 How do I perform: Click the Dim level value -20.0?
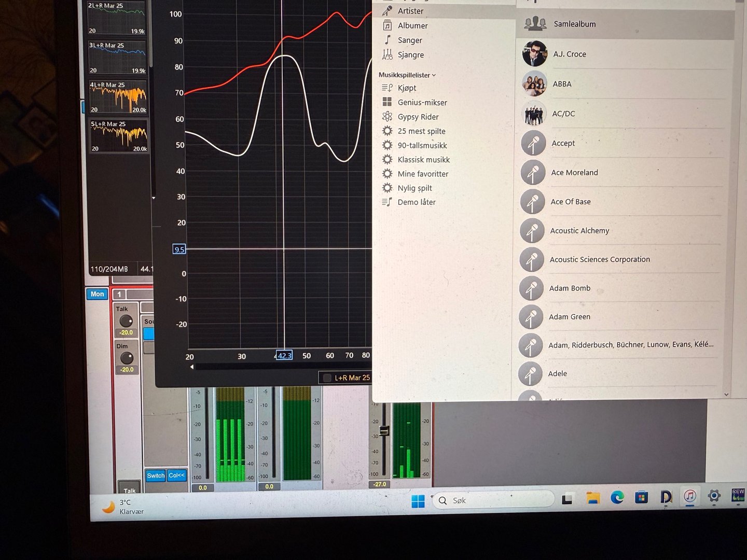point(127,370)
